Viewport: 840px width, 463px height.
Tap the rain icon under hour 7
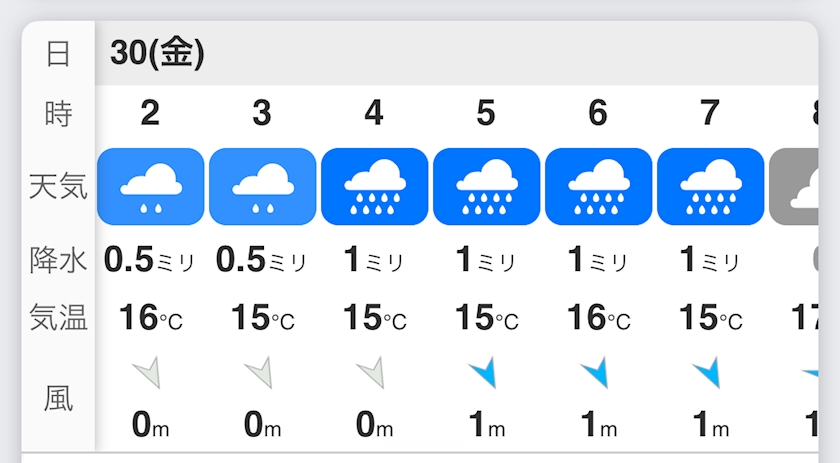pos(710,186)
